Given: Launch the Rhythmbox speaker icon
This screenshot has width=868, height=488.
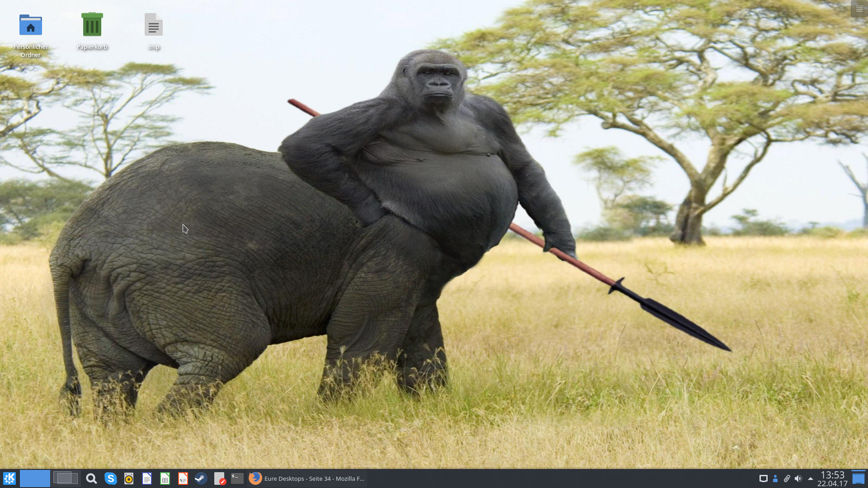Looking at the screenshot, I should pyautogui.click(x=129, y=479).
